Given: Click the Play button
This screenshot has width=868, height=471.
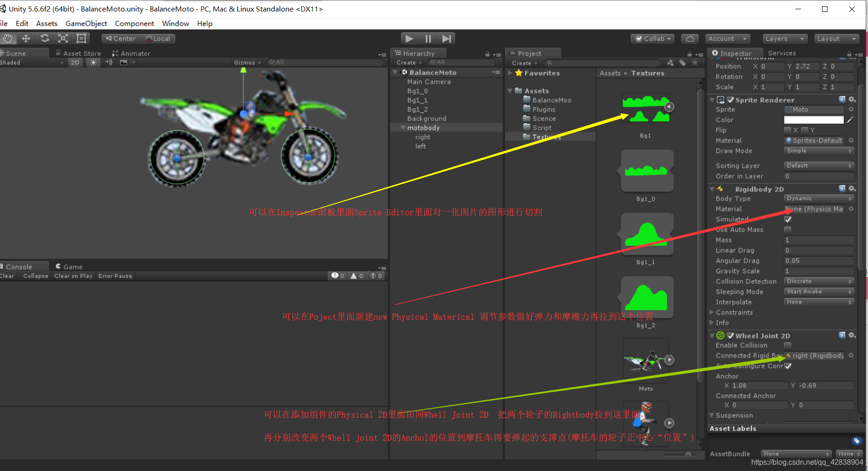Looking at the screenshot, I should (x=409, y=39).
